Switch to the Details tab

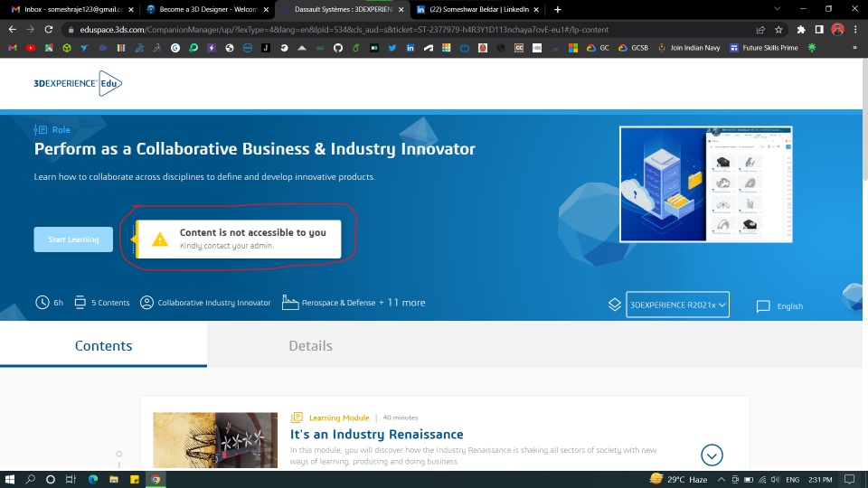tap(310, 345)
